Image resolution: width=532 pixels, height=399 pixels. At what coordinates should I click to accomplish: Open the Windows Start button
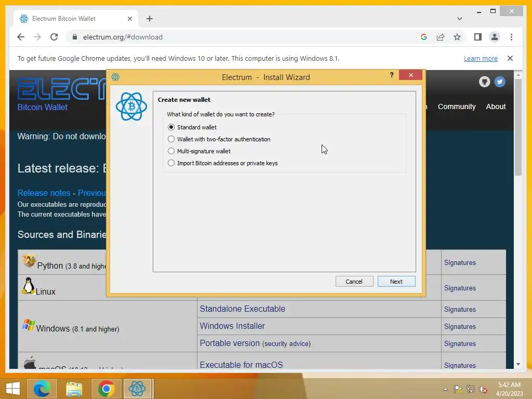12,389
